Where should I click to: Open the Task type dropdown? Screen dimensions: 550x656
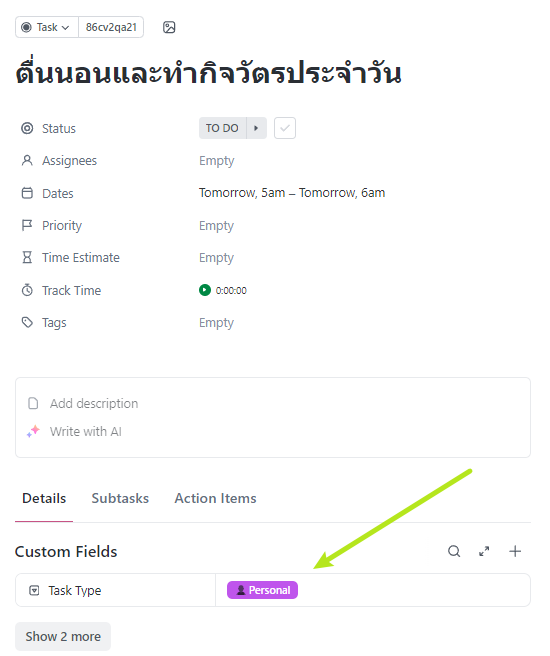[x=47, y=27]
